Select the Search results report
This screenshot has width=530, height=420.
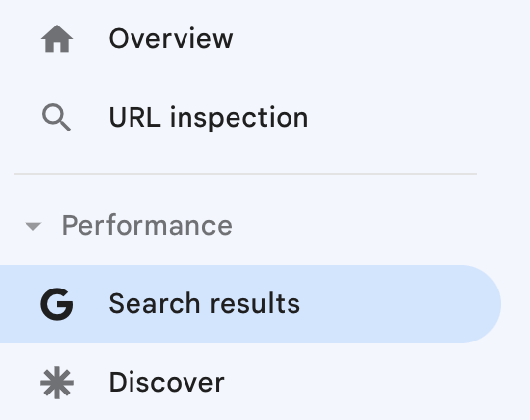coord(250,304)
